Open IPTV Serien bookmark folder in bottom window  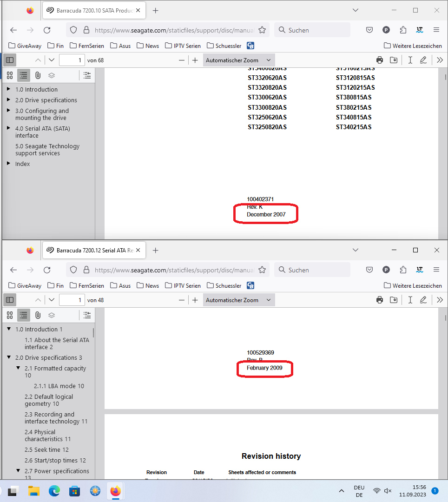click(x=183, y=285)
